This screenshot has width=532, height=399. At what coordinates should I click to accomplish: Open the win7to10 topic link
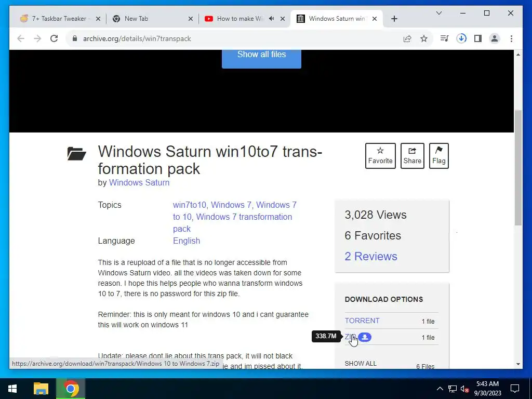click(x=189, y=205)
